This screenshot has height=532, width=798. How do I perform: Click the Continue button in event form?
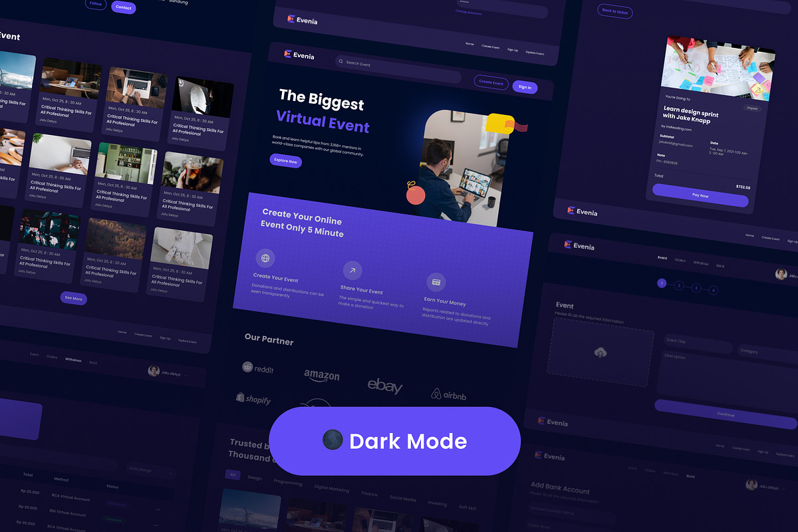click(726, 414)
